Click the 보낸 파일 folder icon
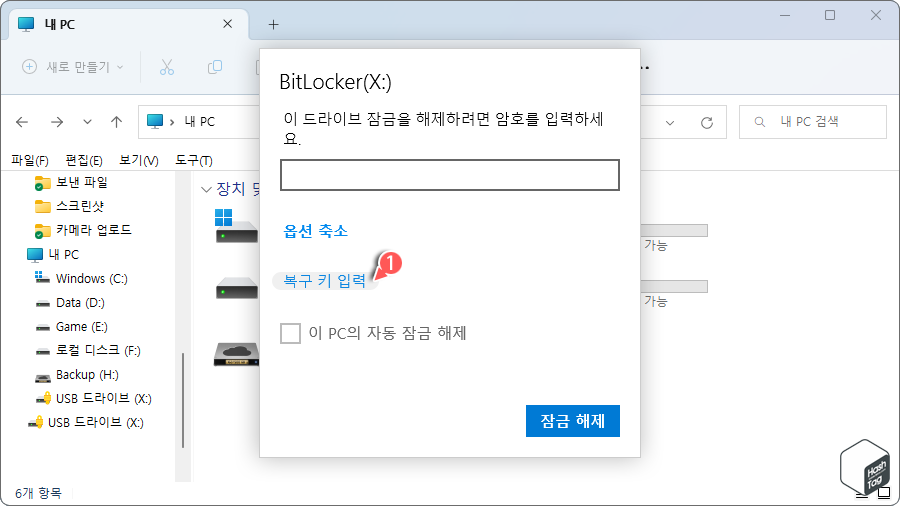The height and width of the screenshot is (506, 900). click(42, 183)
